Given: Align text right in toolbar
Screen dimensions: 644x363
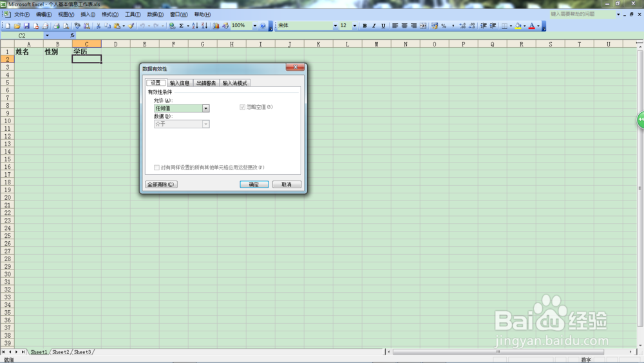Looking at the screenshot, I should [x=413, y=26].
